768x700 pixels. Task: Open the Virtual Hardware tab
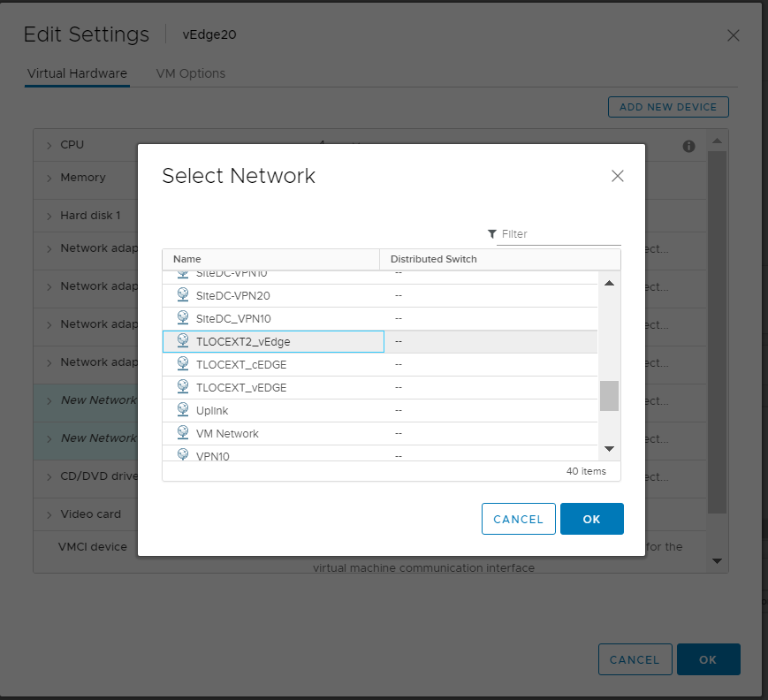pyautogui.click(x=77, y=73)
